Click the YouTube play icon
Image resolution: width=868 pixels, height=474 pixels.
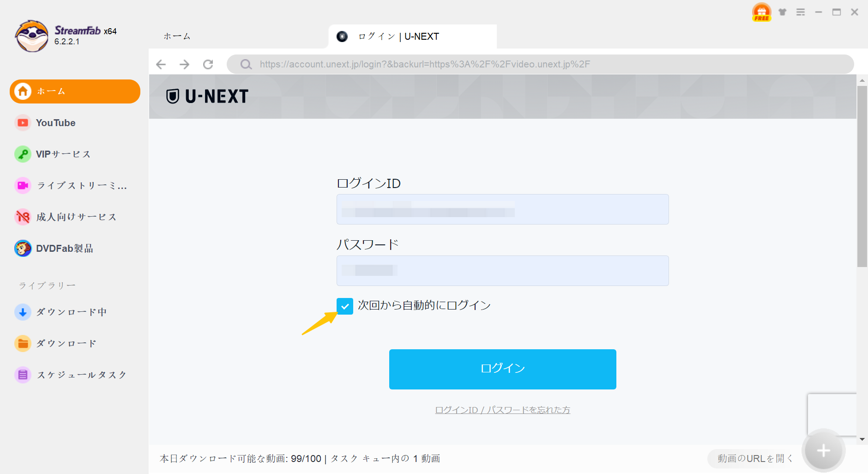coord(23,123)
